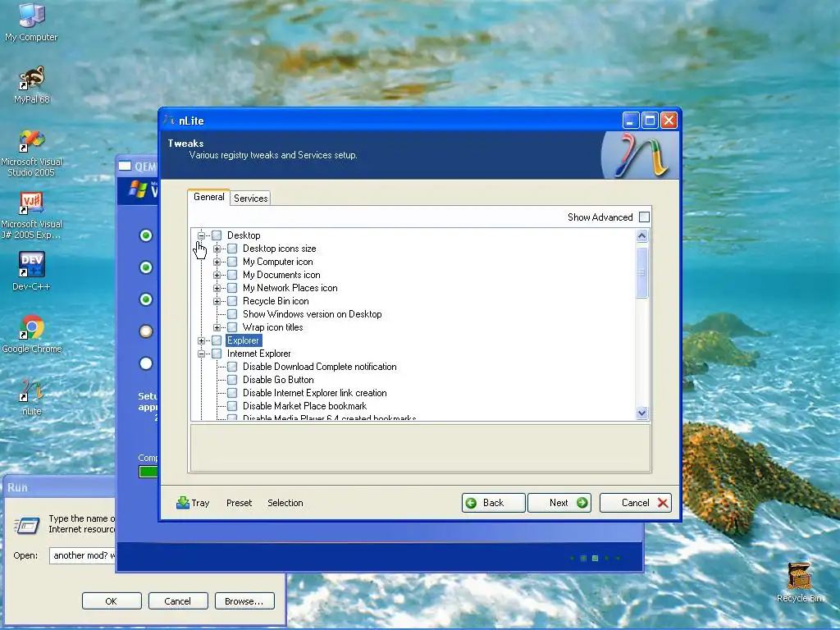The width and height of the screenshot is (840, 630).
Task: Check the Wrap icon titles checkbox
Action: 232,327
